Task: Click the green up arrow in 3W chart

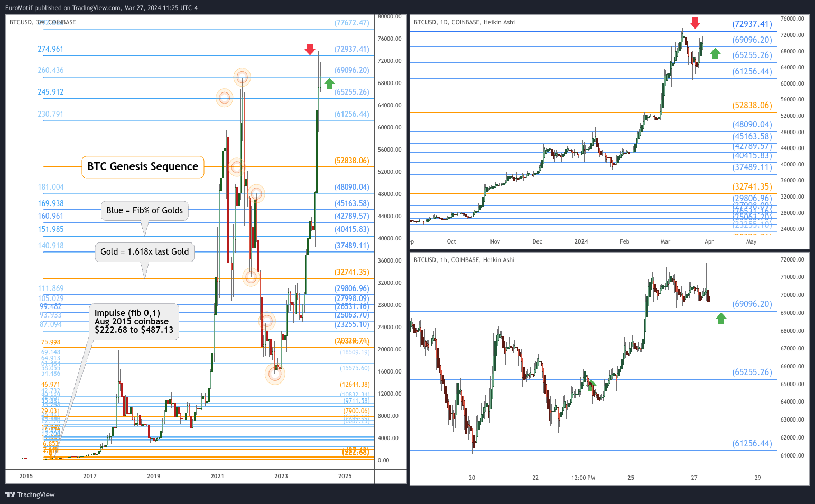Action: (x=329, y=83)
